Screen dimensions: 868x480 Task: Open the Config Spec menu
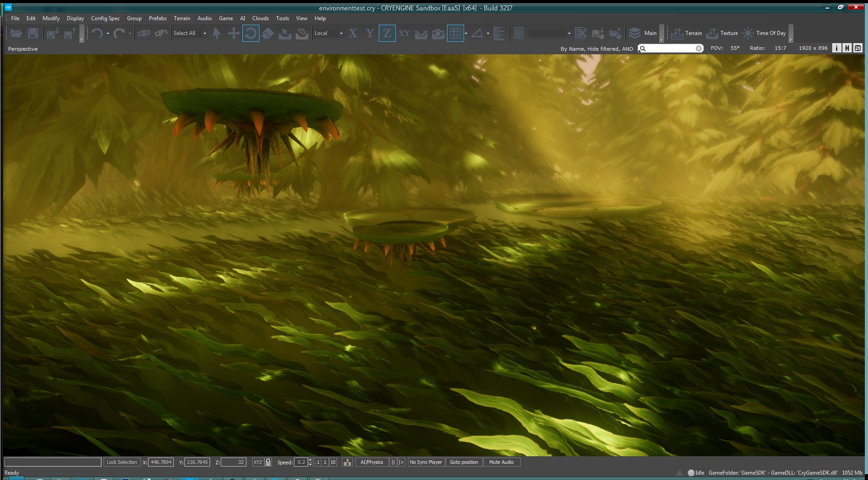[105, 18]
